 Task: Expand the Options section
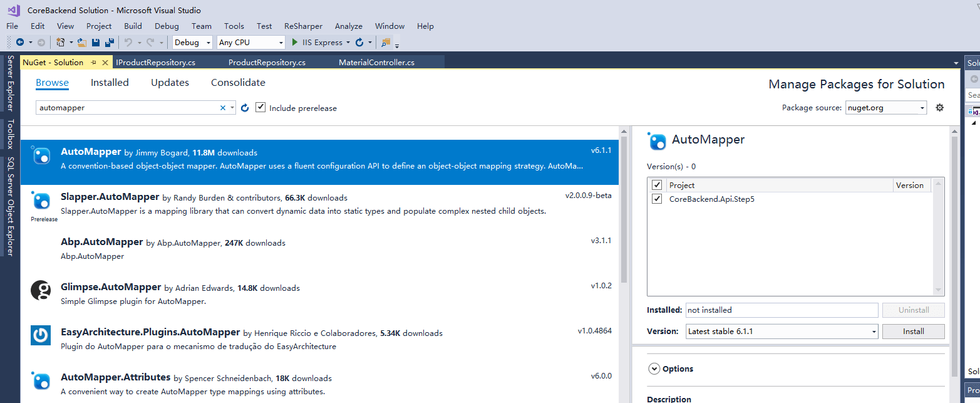pyautogui.click(x=654, y=369)
